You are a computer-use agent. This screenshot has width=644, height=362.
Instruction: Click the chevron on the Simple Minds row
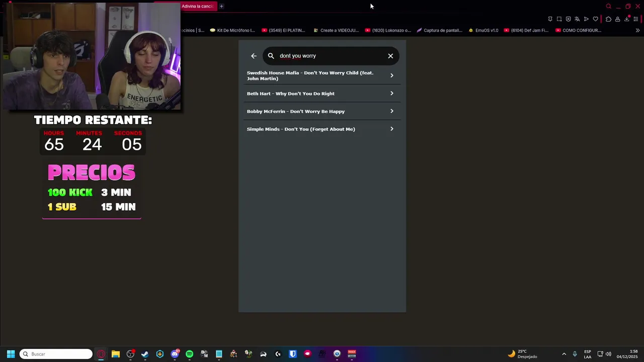391,129
